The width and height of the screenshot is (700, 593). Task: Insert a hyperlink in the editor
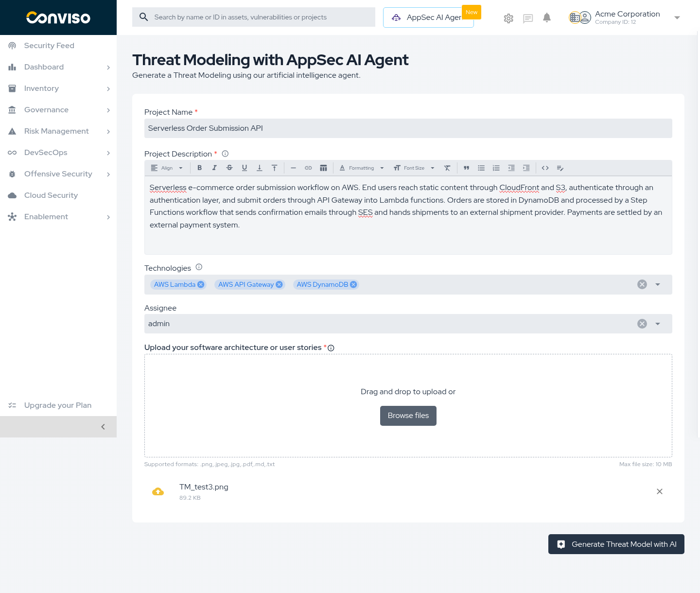(308, 168)
